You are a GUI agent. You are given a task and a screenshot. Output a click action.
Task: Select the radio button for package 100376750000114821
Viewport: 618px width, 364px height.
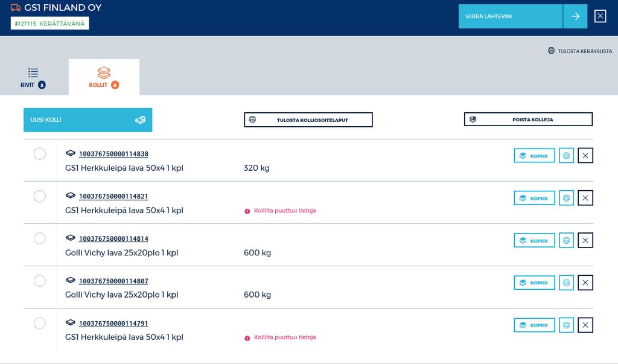39,196
